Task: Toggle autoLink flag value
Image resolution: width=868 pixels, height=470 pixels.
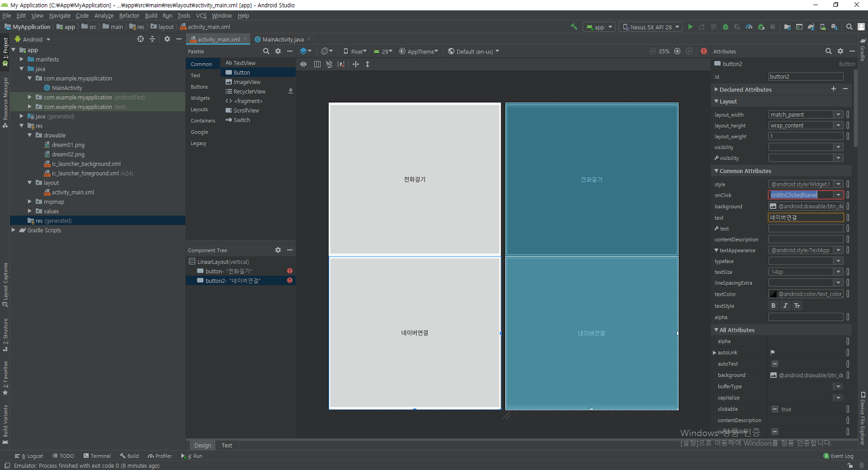Action: [x=772, y=353]
